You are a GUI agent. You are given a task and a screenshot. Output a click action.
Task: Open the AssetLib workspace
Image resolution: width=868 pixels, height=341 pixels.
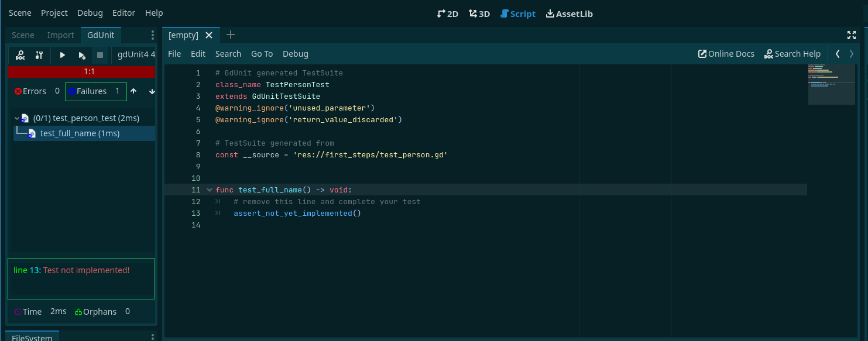coord(569,13)
